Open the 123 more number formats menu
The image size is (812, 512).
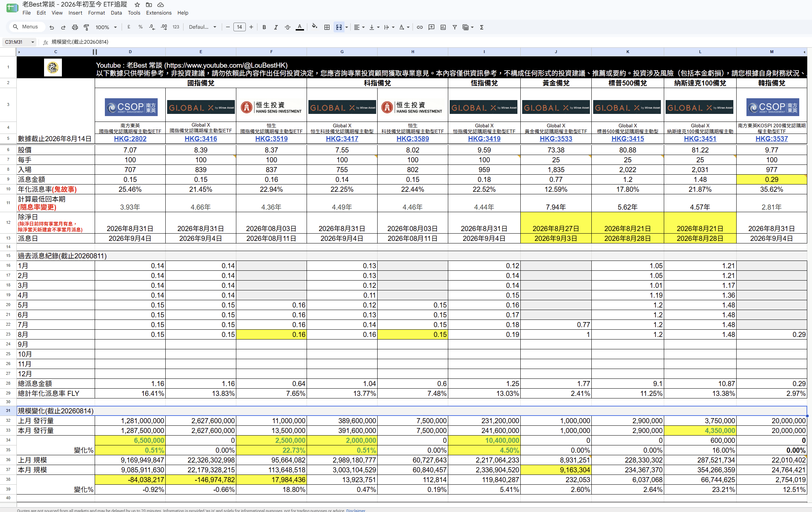pos(176,27)
